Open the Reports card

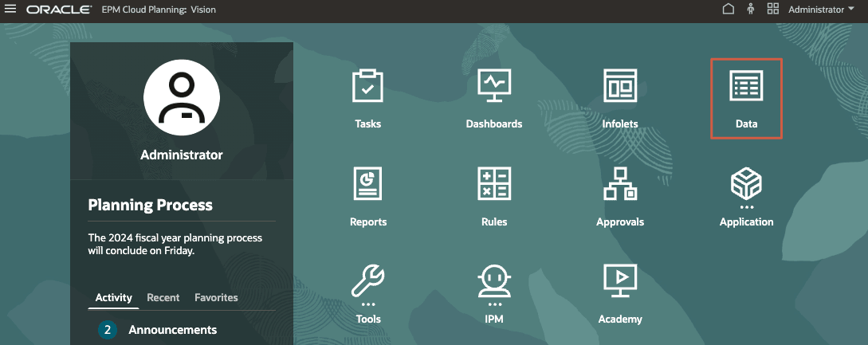[368, 197]
